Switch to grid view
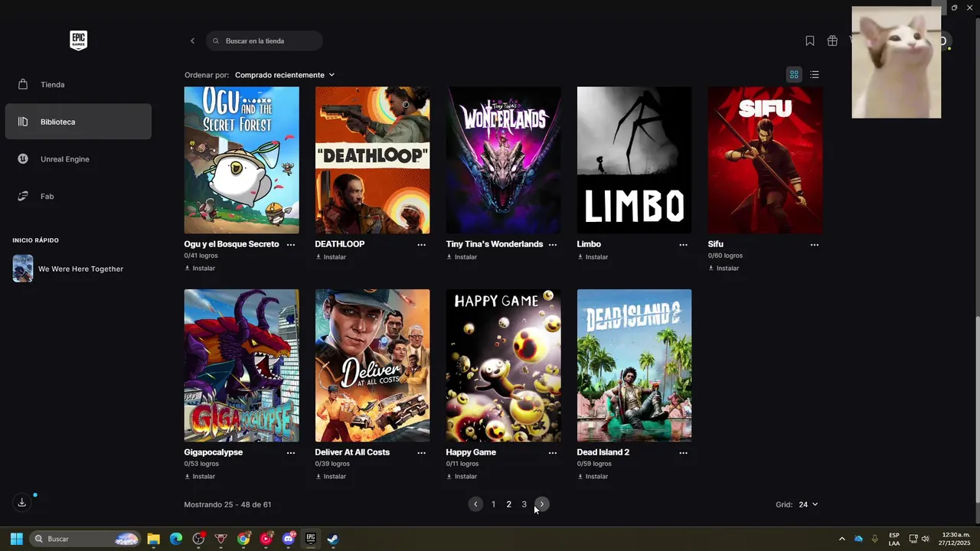 tap(794, 74)
